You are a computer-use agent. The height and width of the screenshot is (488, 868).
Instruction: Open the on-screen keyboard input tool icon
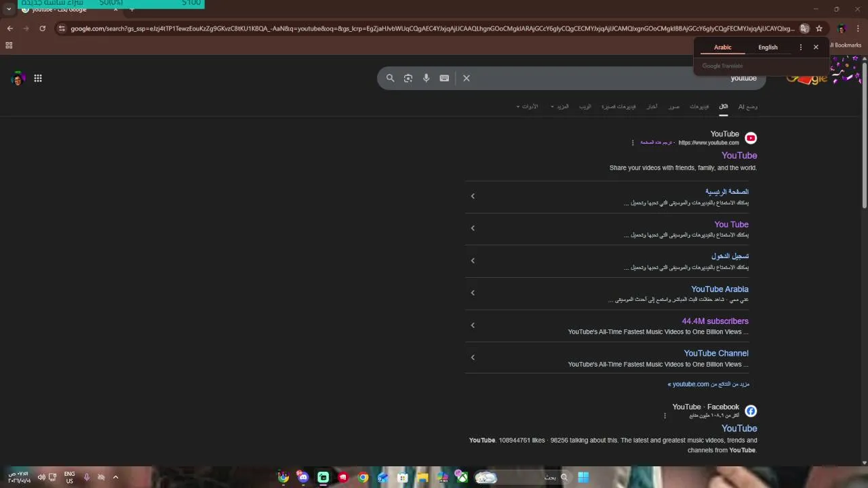(x=444, y=78)
